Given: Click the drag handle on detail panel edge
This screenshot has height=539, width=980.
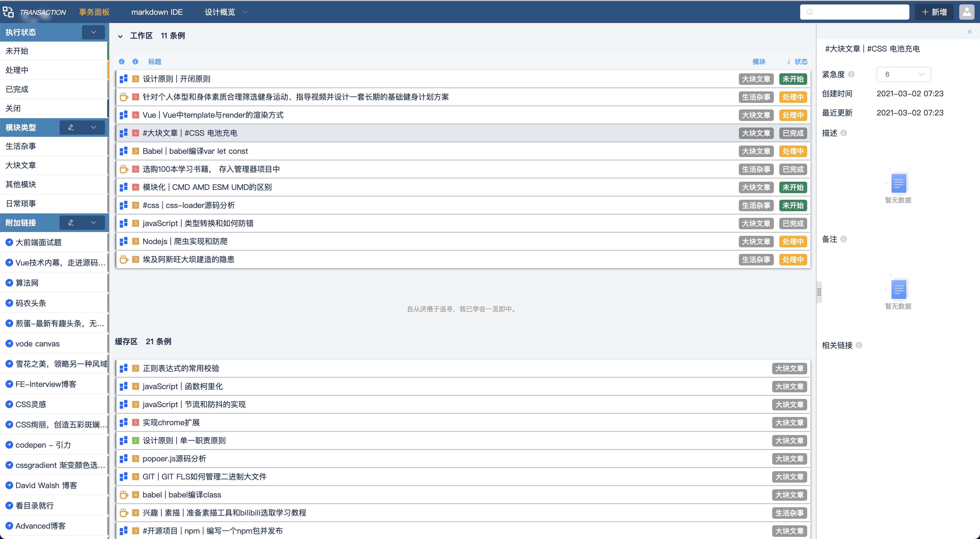Looking at the screenshot, I should [x=819, y=292].
